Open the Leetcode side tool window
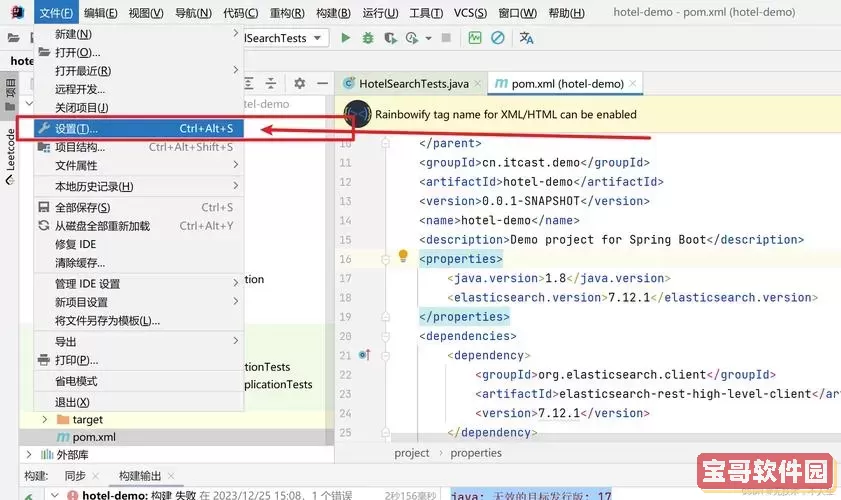 click(10, 156)
